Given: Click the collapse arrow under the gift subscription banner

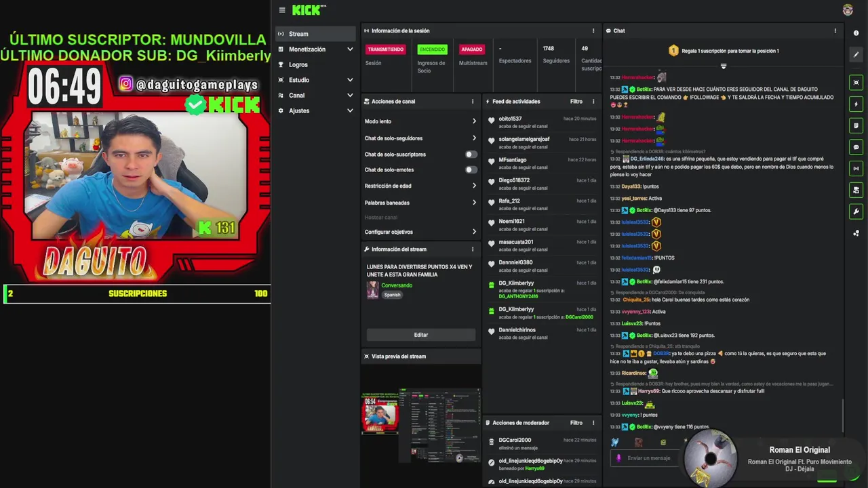Looking at the screenshot, I should (x=724, y=66).
